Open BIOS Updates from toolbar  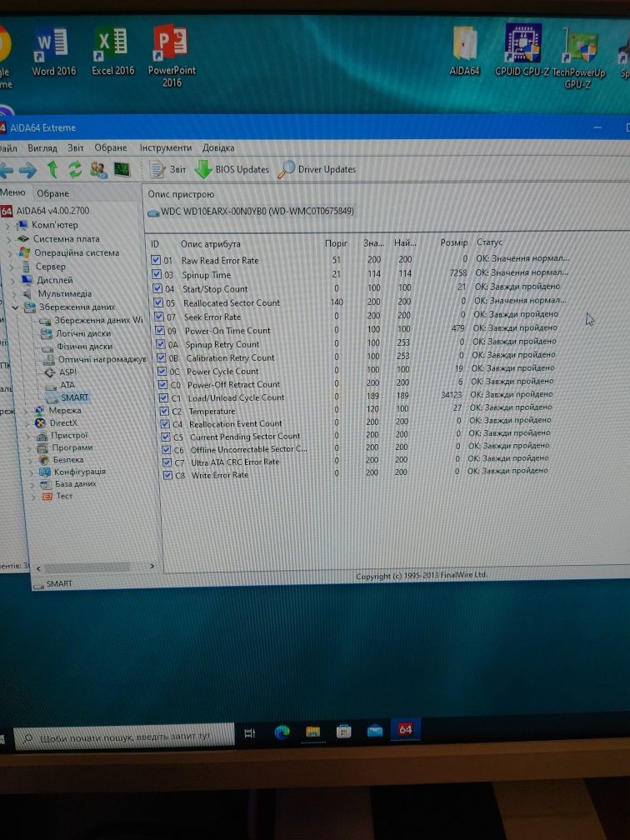pyautogui.click(x=232, y=169)
